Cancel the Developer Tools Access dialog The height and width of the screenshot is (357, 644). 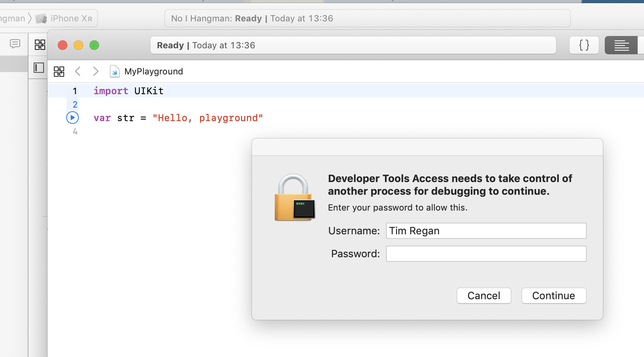(484, 296)
